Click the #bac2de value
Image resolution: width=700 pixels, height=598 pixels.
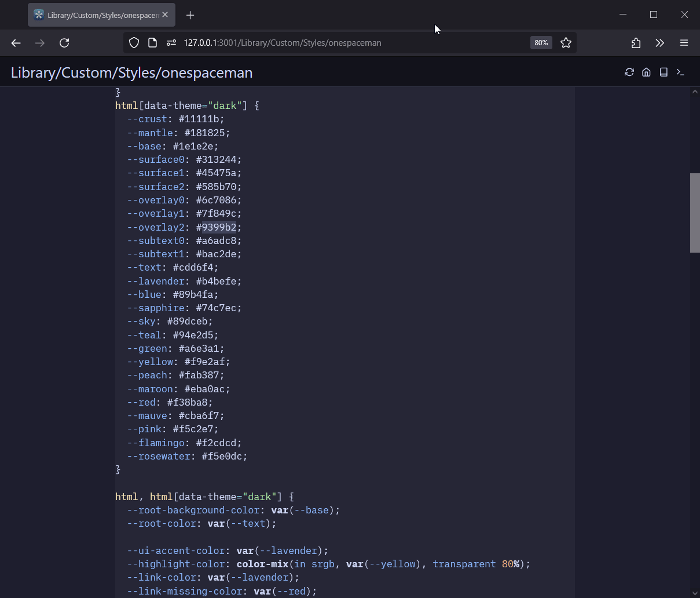[x=216, y=254]
